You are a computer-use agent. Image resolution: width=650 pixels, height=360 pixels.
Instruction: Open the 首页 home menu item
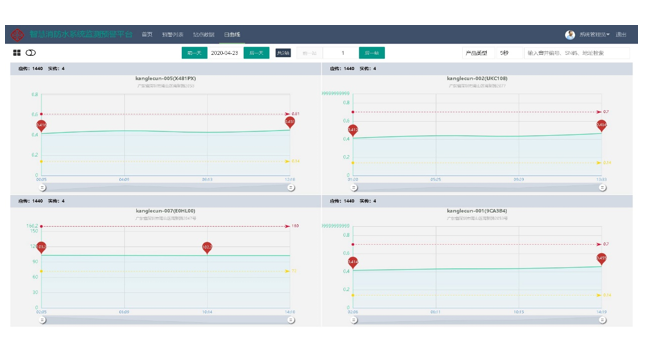[147, 34]
